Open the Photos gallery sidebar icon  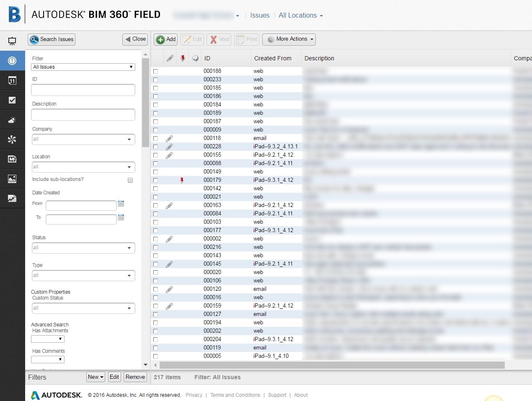(x=12, y=179)
